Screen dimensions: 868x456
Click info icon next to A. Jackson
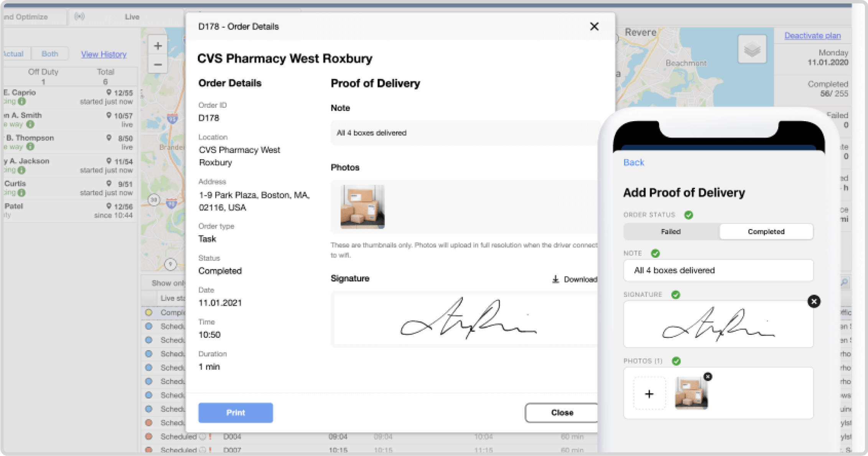click(22, 170)
